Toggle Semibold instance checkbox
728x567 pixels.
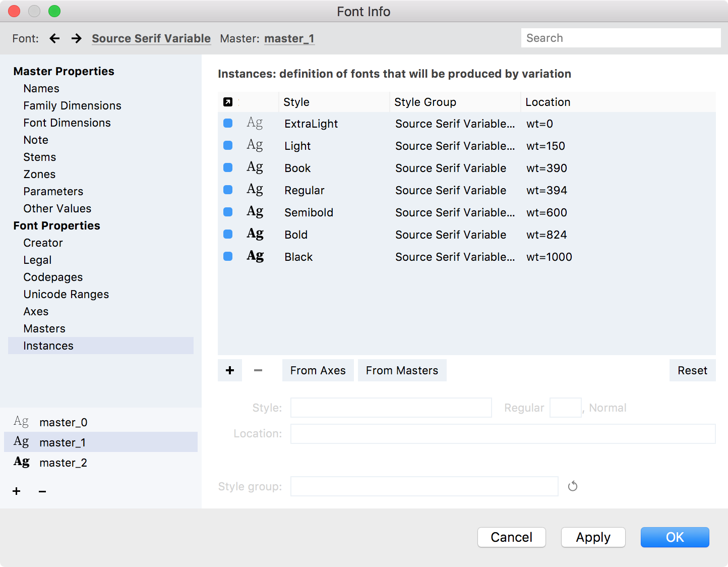pos(228,212)
